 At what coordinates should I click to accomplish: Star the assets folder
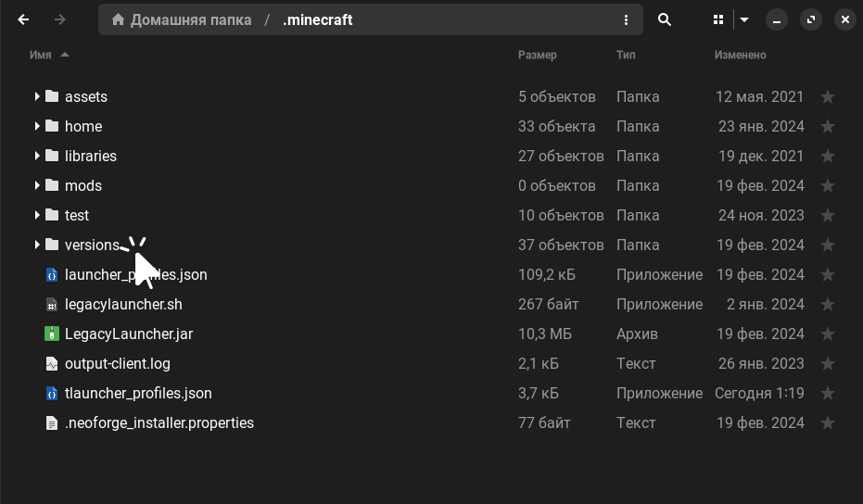(827, 97)
